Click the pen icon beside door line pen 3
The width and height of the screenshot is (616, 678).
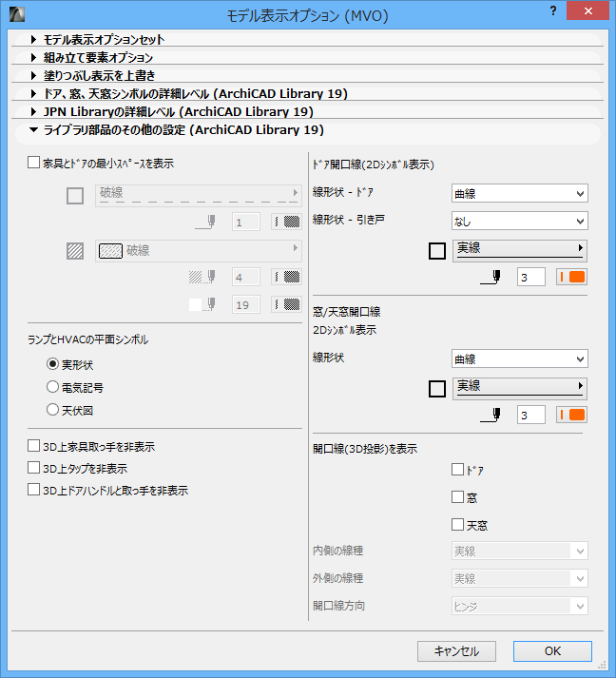(491, 277)
